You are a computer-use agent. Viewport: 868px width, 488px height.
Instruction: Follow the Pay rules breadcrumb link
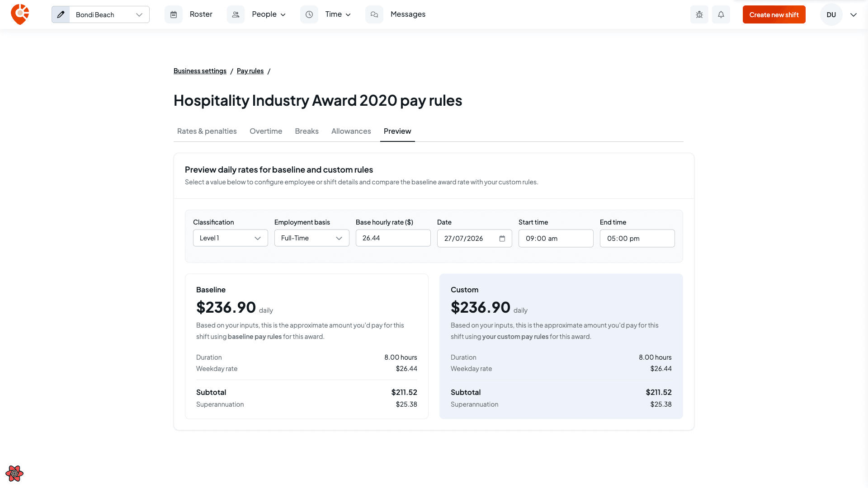pyautogui.click(x=250, y=71)
